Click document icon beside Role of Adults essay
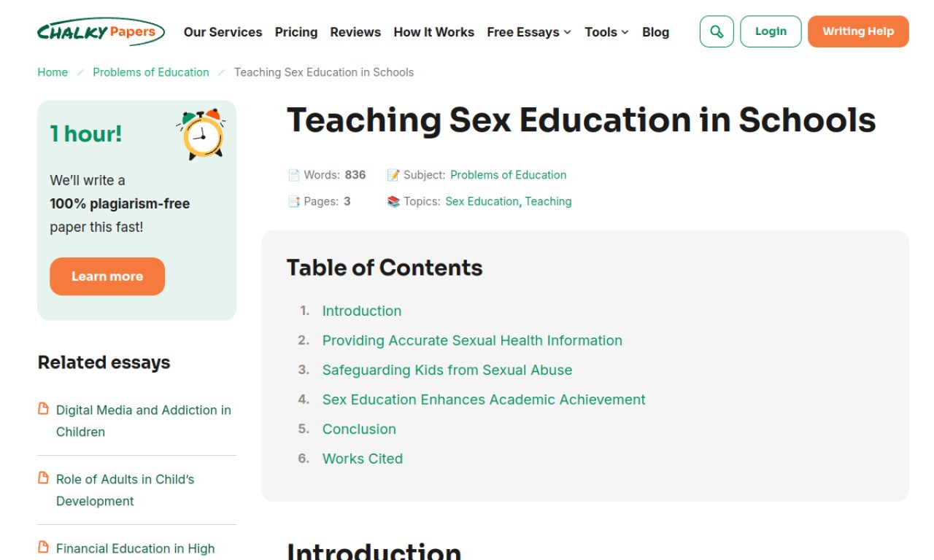934x560 pixels. [44, 478]
